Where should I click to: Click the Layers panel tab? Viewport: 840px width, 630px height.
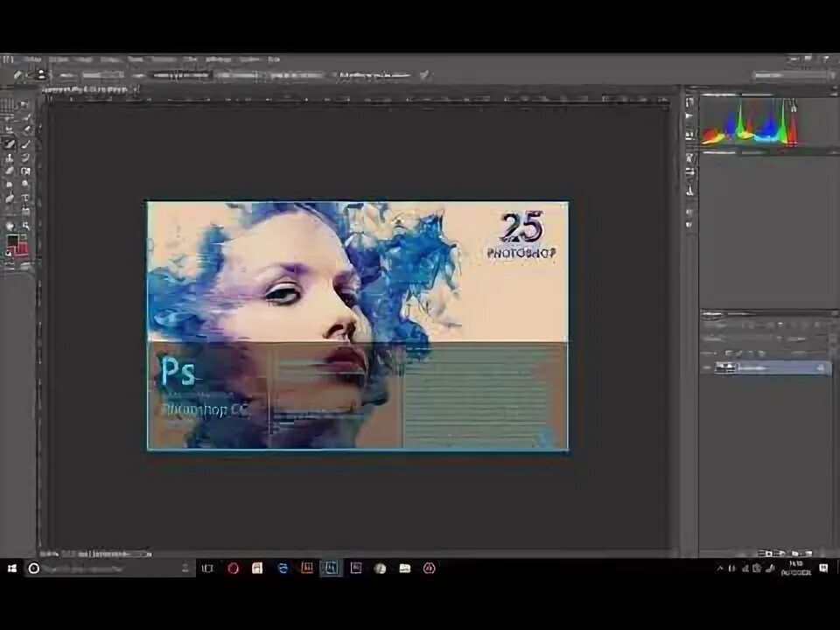click(712, 314)
